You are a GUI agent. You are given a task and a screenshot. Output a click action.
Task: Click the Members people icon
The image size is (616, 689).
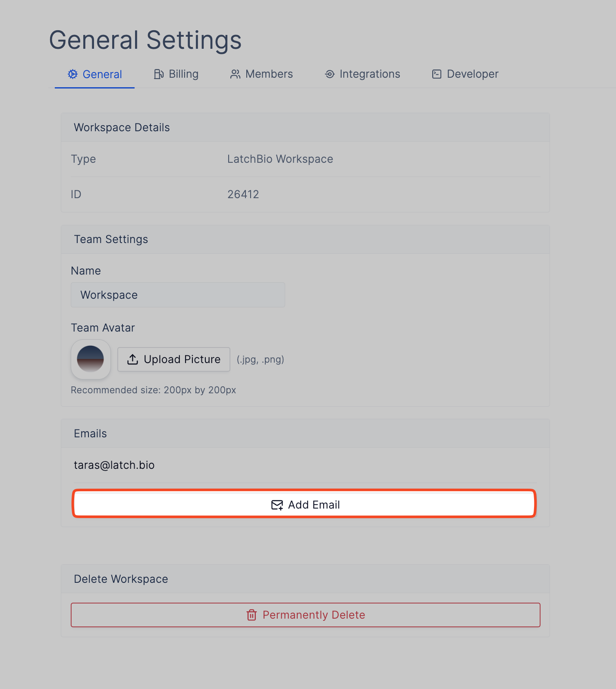tap(235, 74)
